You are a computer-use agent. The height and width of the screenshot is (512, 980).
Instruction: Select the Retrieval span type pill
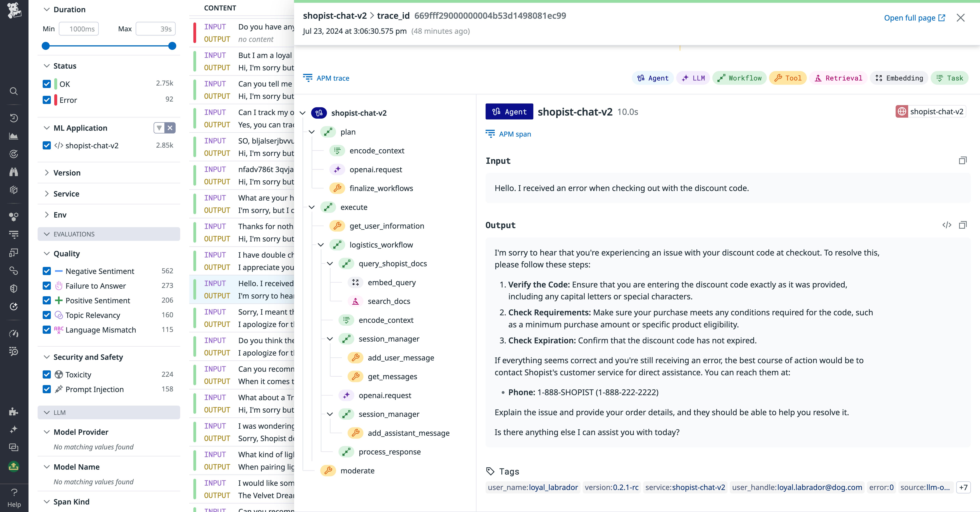[838, 78]
